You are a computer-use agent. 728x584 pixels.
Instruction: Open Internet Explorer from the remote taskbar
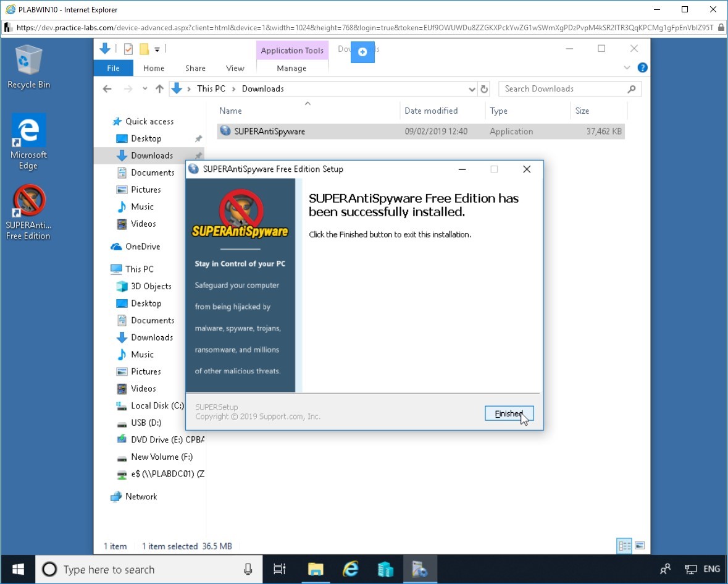[x=351, y=569]
